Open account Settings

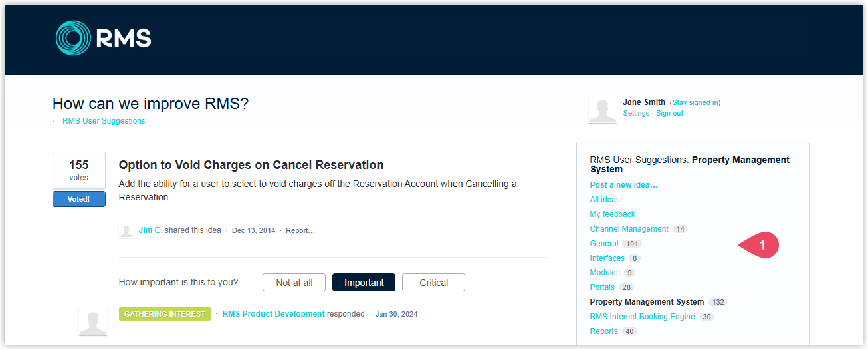pyautogui.click(x=636, y=114)
